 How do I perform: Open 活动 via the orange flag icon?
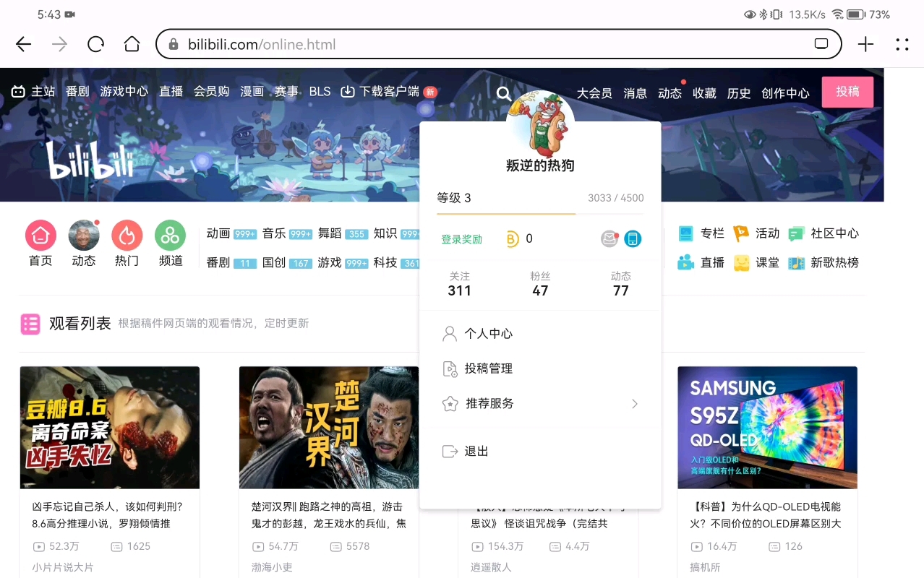click(x=741, y=233)
